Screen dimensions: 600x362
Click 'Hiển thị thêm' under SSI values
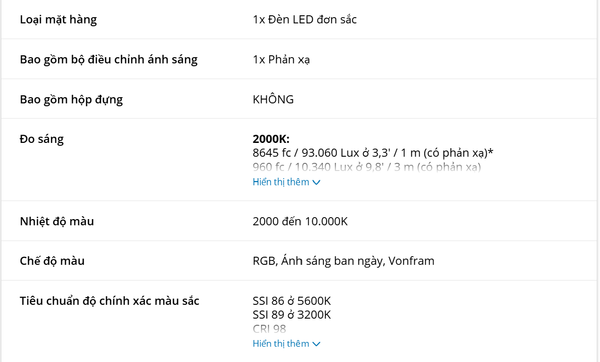[281, 344]
